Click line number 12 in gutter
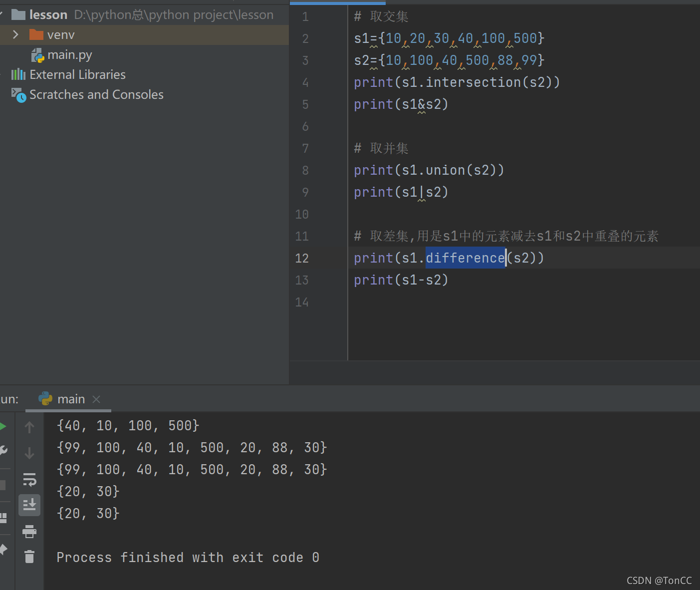The width and height of the screenshot is (700, 590). click(302, 258)
